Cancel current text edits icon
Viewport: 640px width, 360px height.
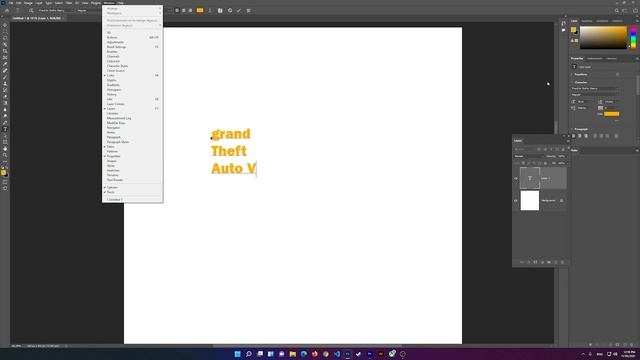click(x=230, y=11)
